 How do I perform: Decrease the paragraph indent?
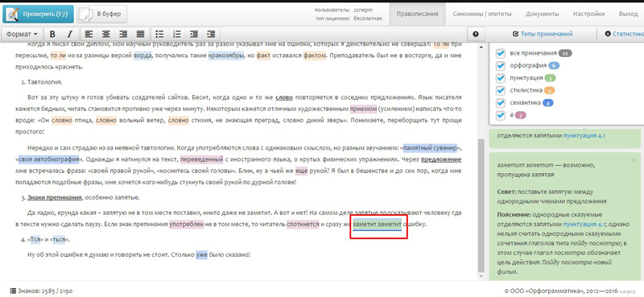click(x=194, y=34)
